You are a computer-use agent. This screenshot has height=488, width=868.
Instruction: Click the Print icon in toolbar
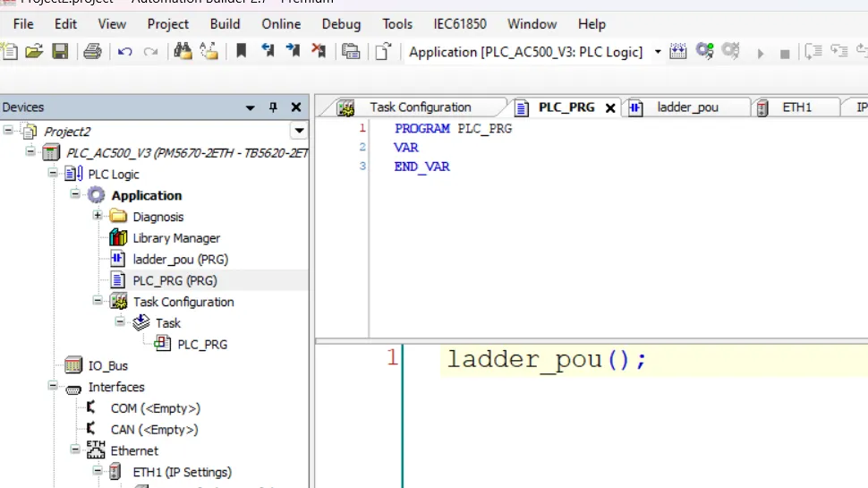point(92,52)
